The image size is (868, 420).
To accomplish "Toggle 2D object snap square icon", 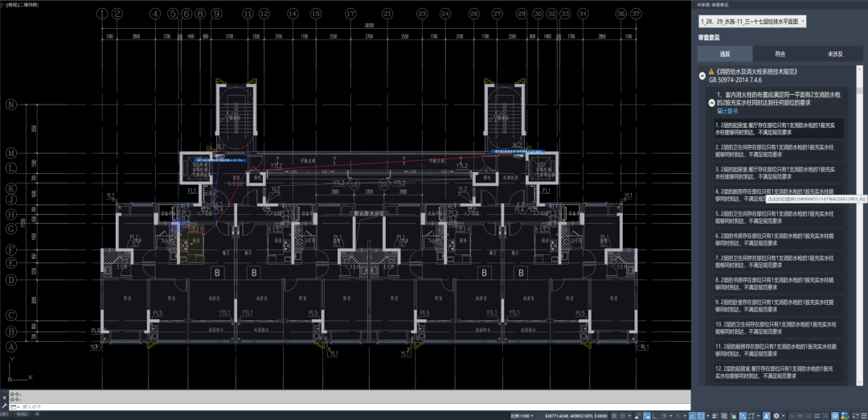I will [x=701, y=415].
